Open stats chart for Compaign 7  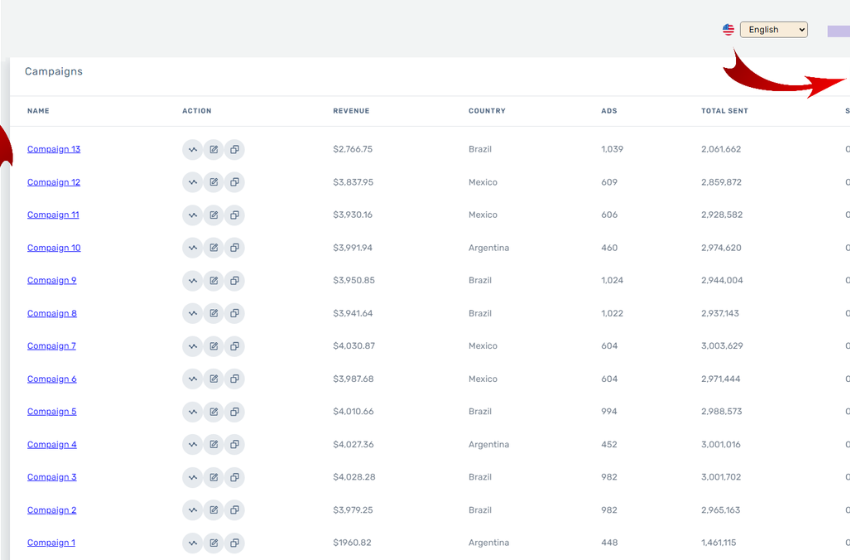coord(192,346)
